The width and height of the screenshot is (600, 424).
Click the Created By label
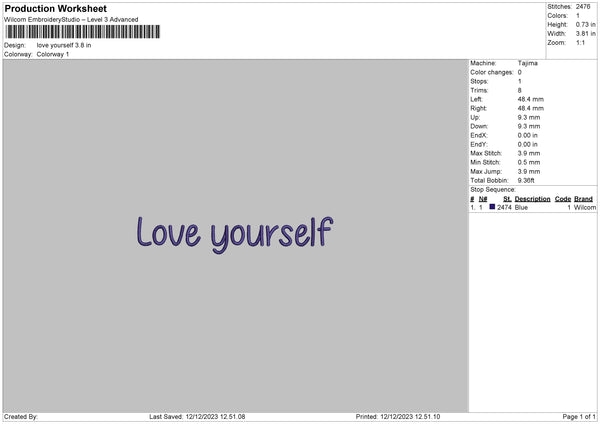[21, 417]
